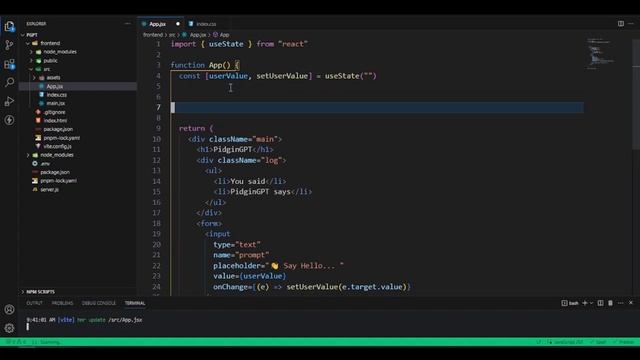The image size is (640, 360).
Task: Click the unsaved dot on App.jsx tab
Action: pos(178,24)
